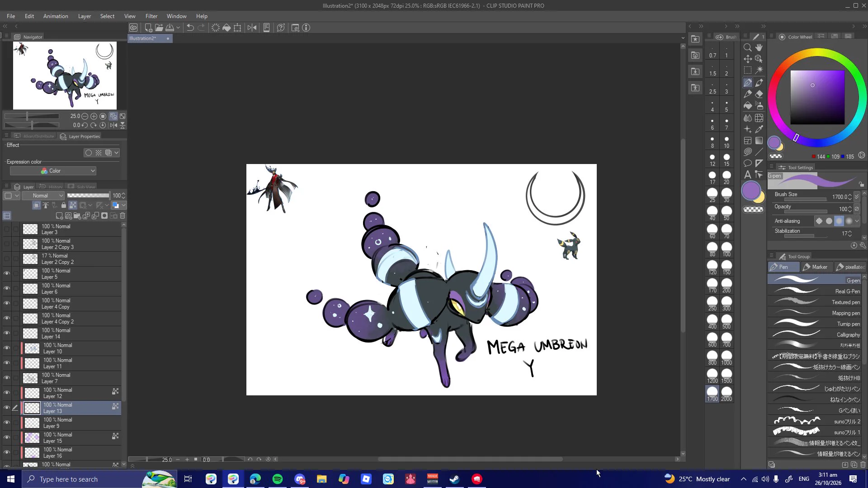The image size is (868, 488).
Task: Open the Brush Size dynamics dropdown
Action: tap(857, 197)
